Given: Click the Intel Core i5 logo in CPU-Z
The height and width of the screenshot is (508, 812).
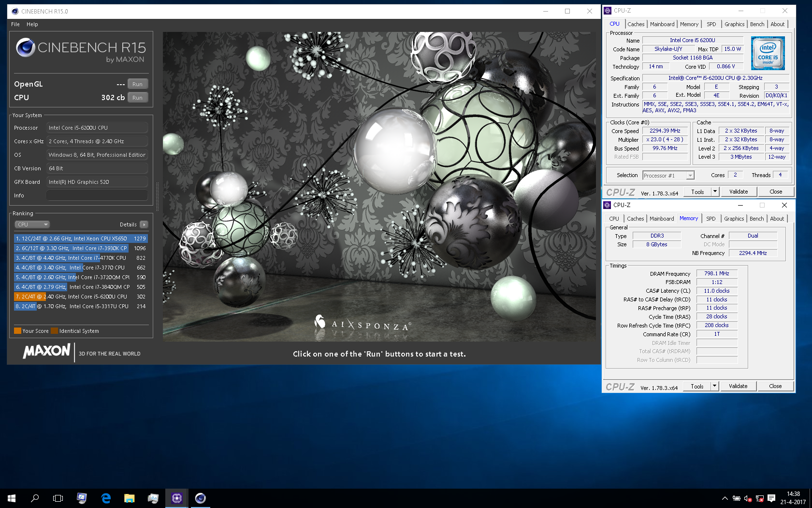Looking at the screenshot, I should point(768,53).
